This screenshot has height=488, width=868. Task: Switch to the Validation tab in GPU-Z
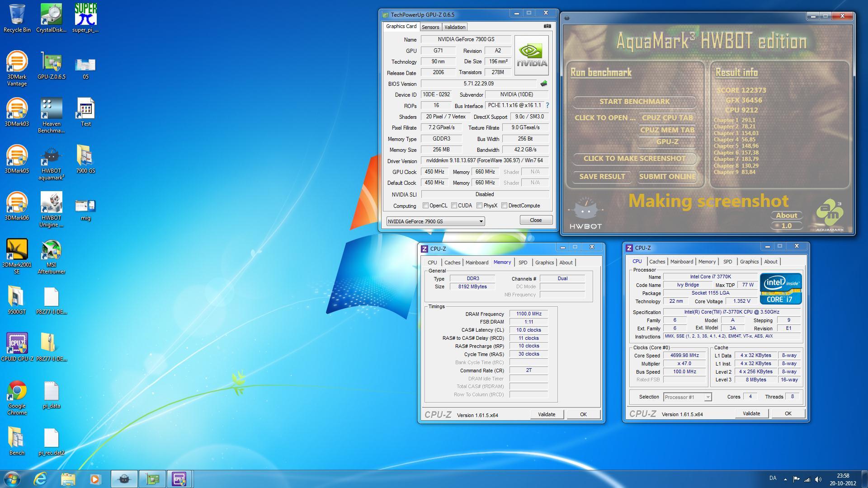(455, 27)
